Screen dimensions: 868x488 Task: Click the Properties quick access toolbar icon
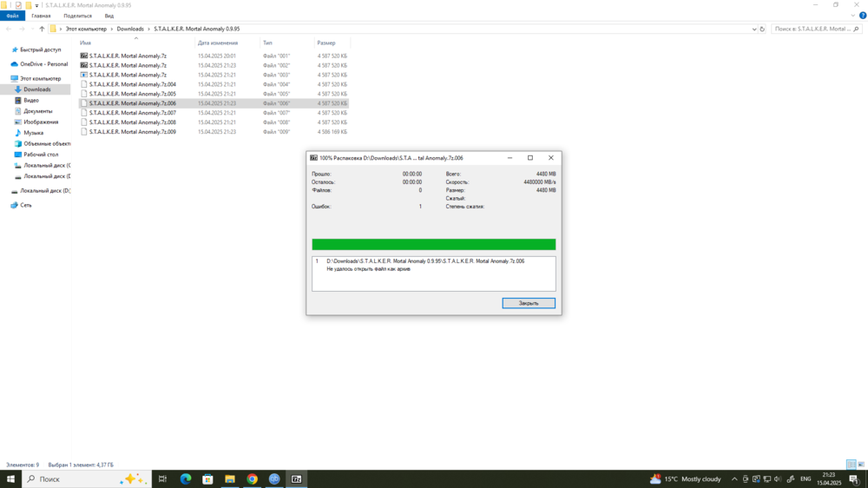[18, 5]
